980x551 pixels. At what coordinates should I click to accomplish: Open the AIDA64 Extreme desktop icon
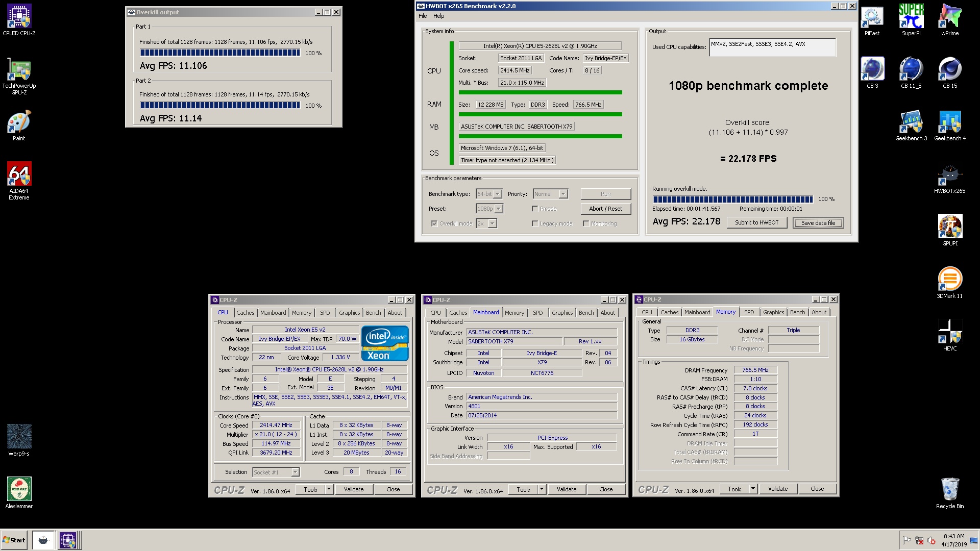[19, 181]
